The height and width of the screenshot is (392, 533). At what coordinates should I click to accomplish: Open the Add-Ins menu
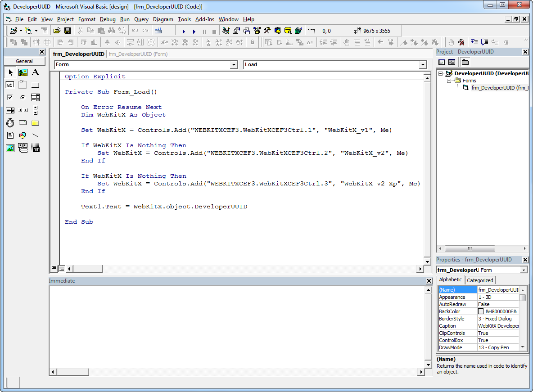point(205,19)
